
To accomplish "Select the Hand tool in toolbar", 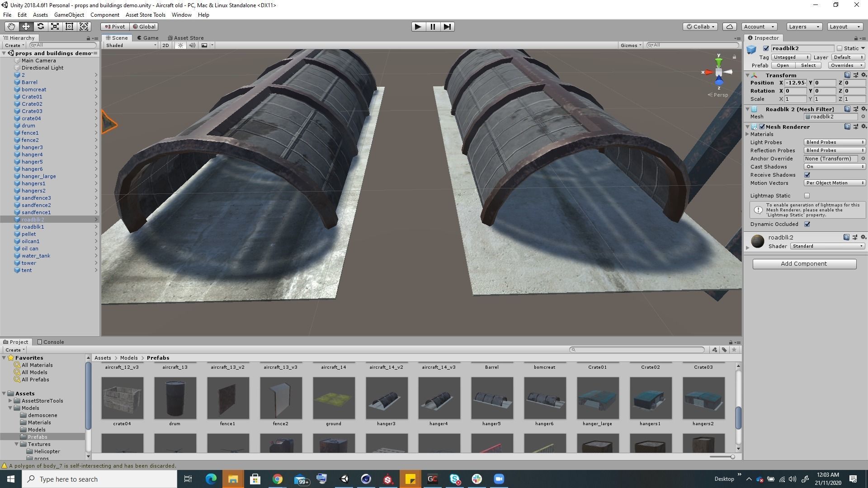I will pos(11,27).
